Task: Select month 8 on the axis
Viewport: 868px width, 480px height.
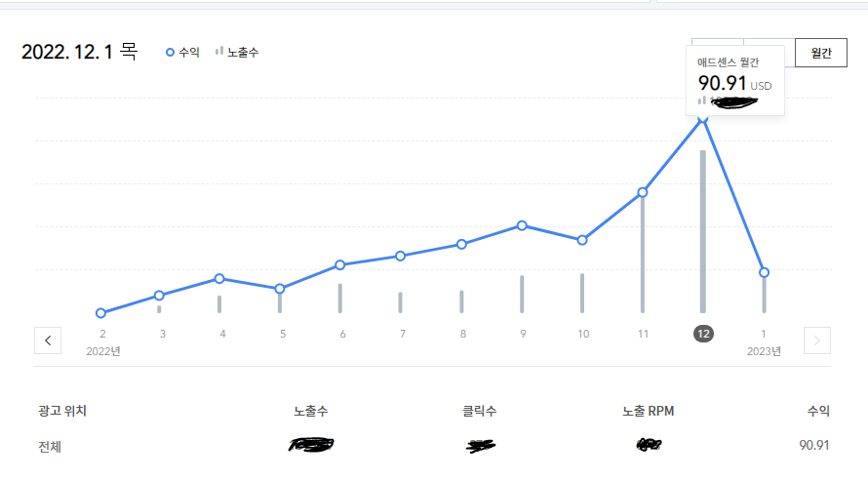Action: tap(463, 334)
